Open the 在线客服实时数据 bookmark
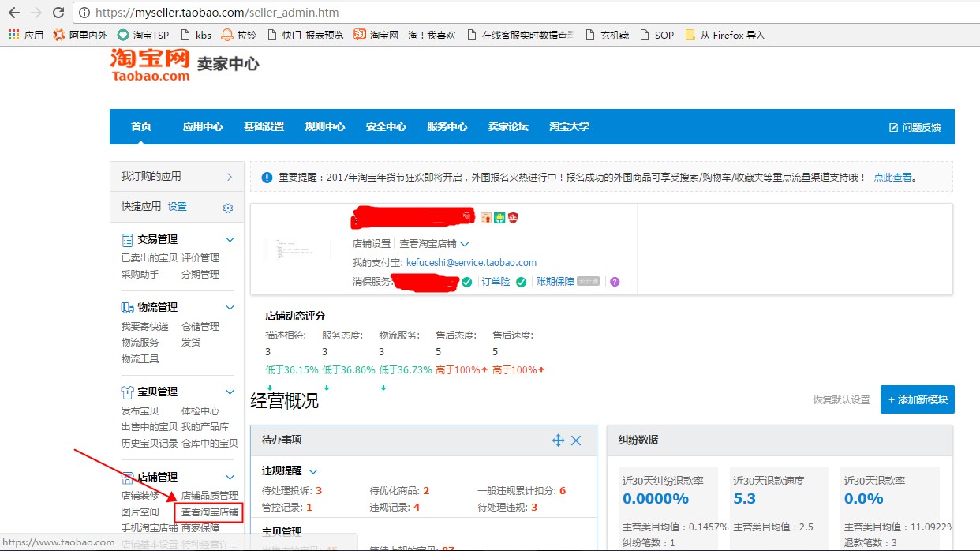The height and width of the screenshot is (551, 980). (x=520, y=35)
